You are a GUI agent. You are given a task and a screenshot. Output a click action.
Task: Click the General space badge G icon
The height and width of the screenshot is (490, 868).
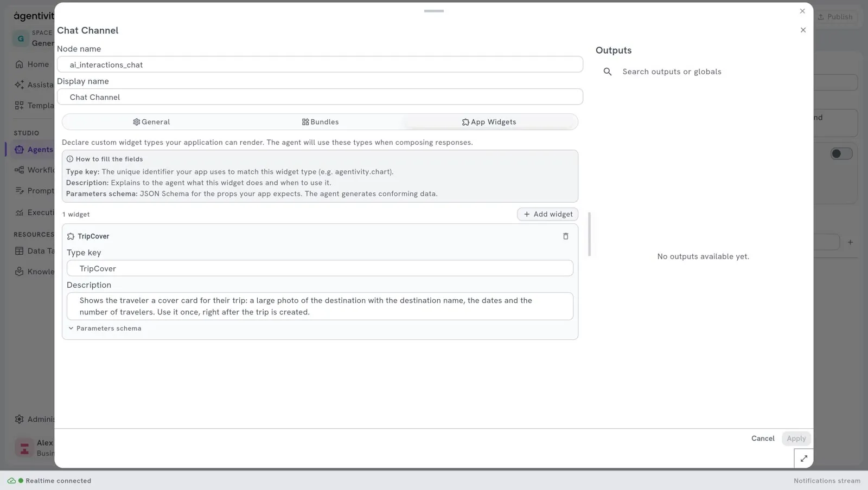pyautogui.click(x=21, y=38)
